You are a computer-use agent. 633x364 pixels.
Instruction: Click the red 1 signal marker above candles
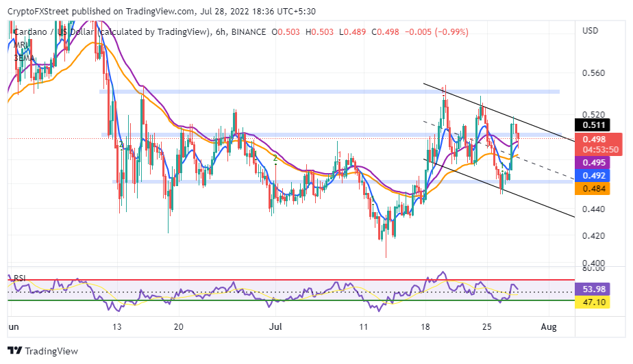pos(340,155)
